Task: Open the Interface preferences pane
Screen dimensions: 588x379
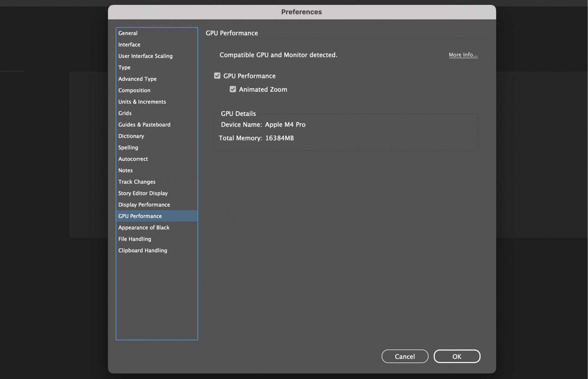Action: click(129, 44)
